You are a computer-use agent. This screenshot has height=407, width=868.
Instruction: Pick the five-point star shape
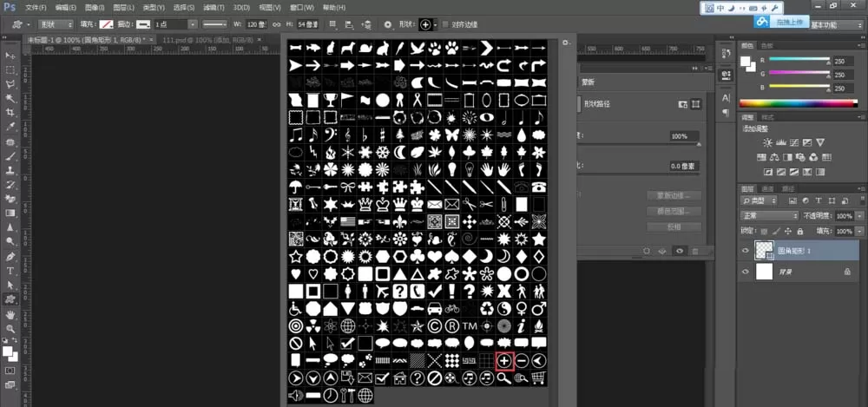[x=539, y=239]
